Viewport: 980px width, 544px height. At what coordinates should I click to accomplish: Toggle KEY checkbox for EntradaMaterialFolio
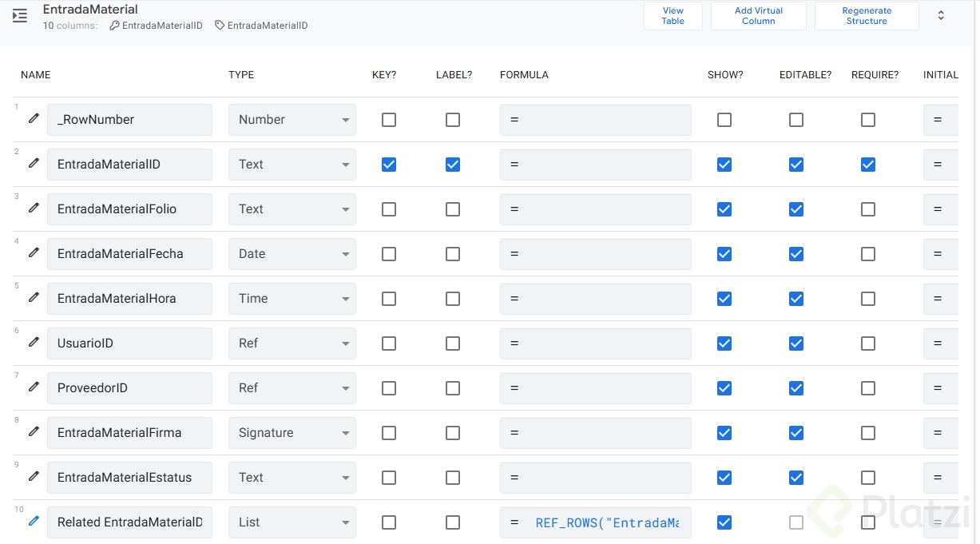pyautogui.click(x=389, y=209)
